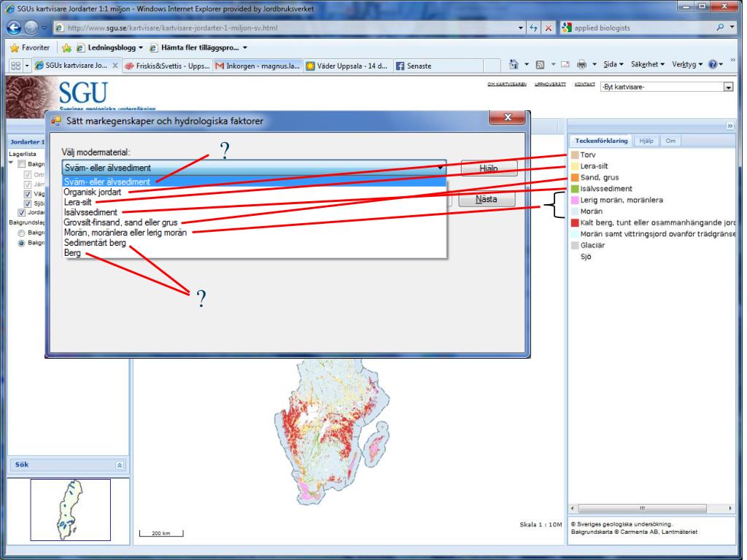Click the Read Mail icon

pyautogui.click(x=565, y=64)
